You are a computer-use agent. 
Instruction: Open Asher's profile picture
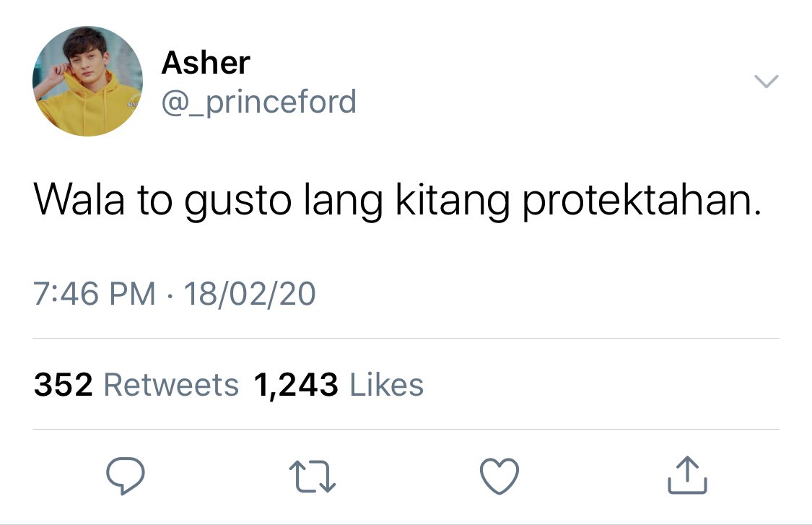[87, 82]
